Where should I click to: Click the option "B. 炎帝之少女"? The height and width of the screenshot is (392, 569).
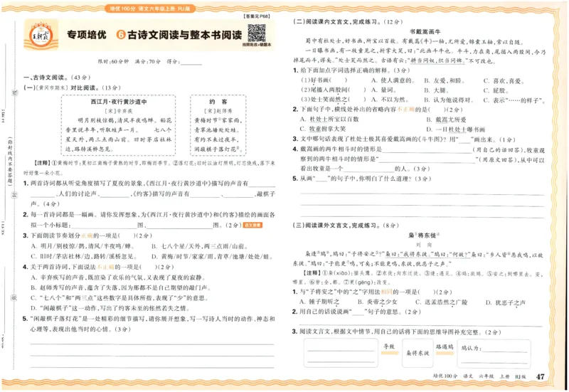tap(378, 302)
